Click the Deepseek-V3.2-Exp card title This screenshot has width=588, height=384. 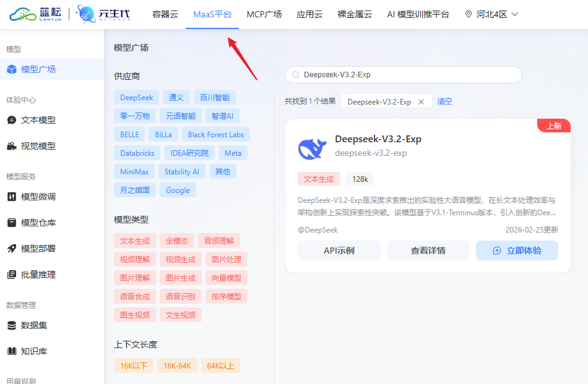[x=378, y=139]
